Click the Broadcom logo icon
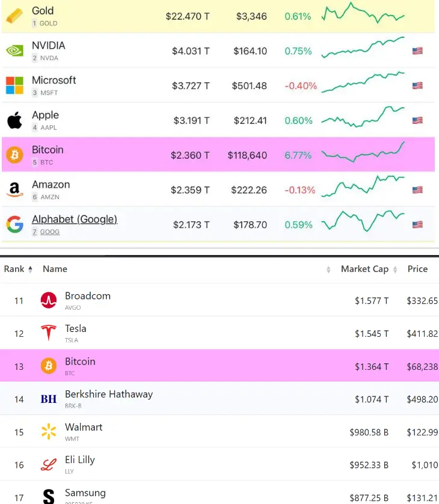The image size is (439, 504). click(48, 300)
